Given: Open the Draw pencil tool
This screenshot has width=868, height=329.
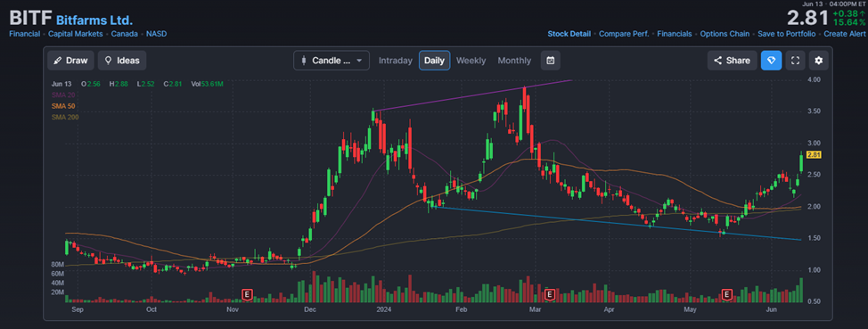Looking at the screenshot, I should [x=71, y=61].
